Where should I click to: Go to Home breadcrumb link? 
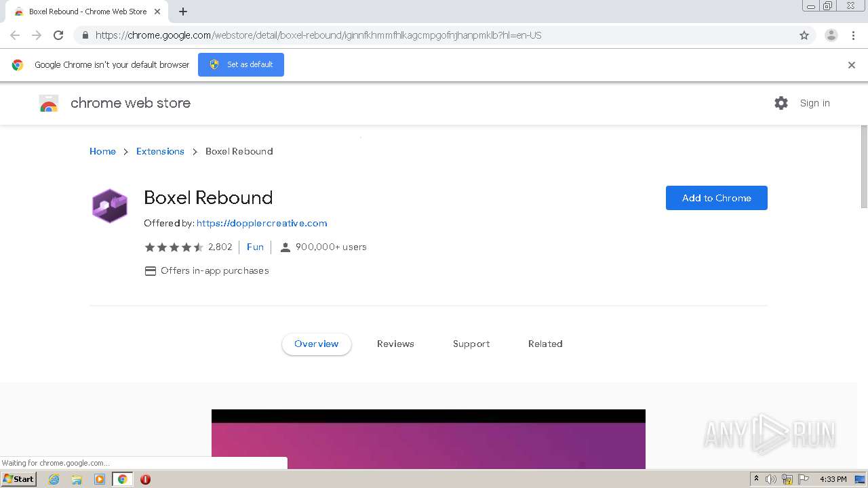point(102,151)
